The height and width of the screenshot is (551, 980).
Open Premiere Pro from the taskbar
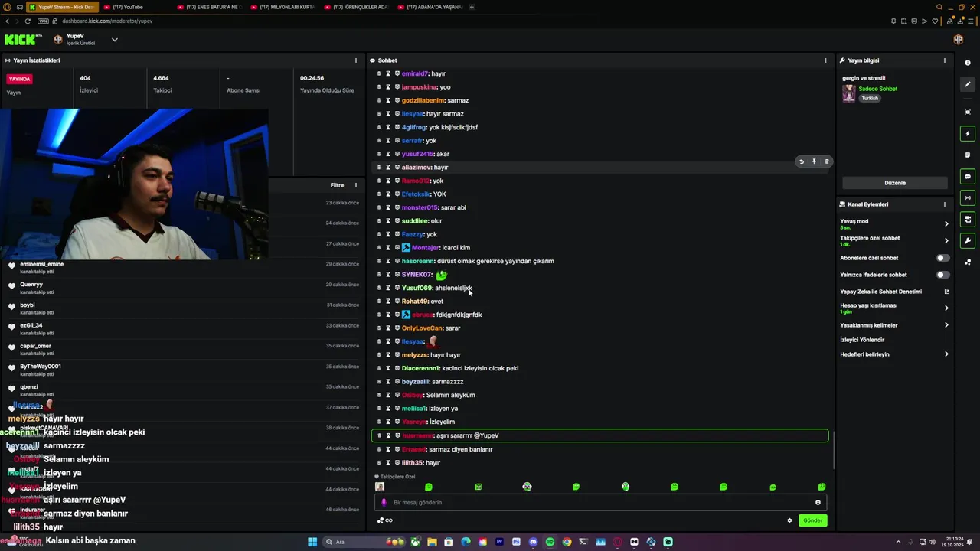[499, 542]
